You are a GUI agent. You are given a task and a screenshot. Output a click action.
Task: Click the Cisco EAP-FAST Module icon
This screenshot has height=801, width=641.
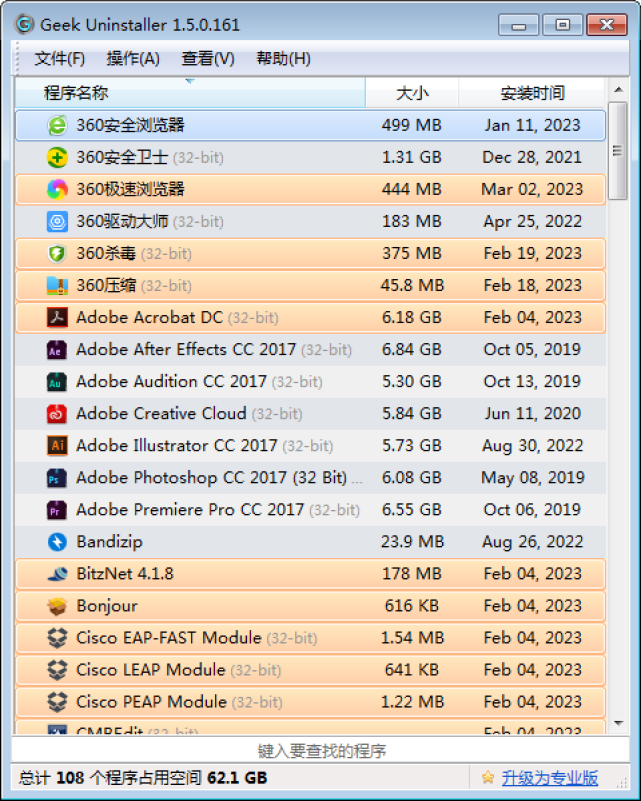57,638
